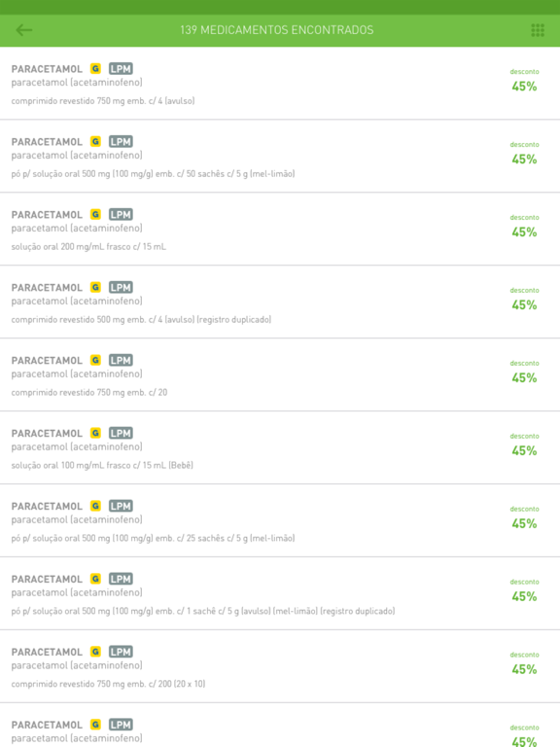Viewport: 560px width, 747px height.
Task: Tap the LPM badge on solução oral 200 mg/mL item
Action: coord(121,214)
